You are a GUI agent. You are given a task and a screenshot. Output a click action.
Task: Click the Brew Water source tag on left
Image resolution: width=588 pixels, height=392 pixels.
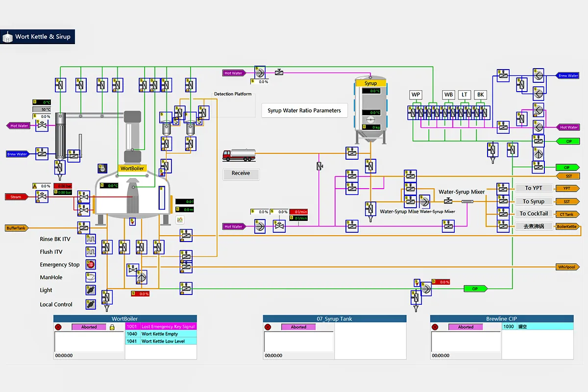(18, 154)
